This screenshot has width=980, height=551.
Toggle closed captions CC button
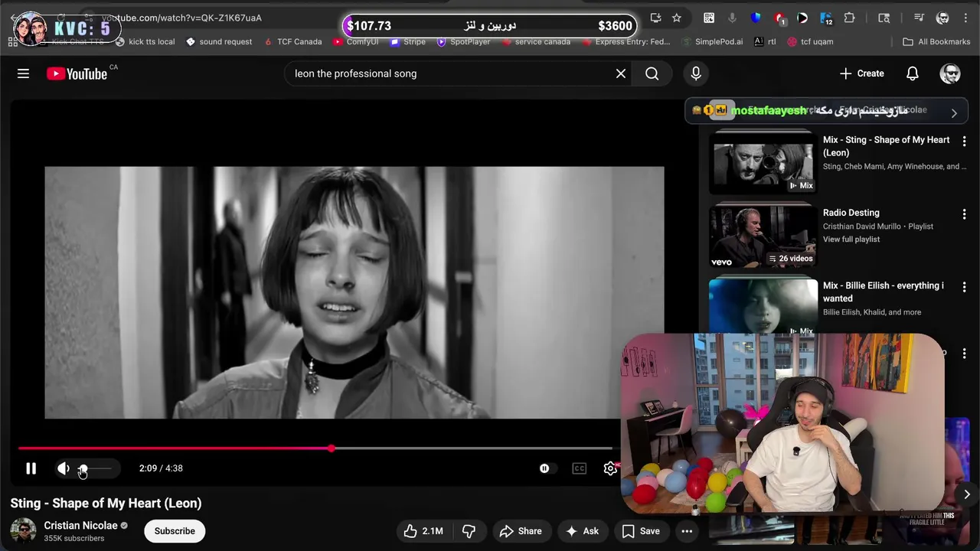(579, 468)
